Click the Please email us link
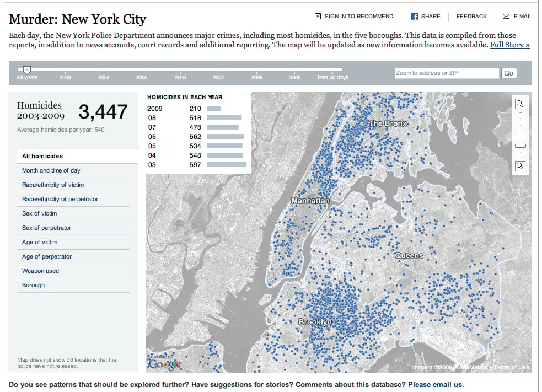Viewport: 542px width, 392px height. click(436, 385)
